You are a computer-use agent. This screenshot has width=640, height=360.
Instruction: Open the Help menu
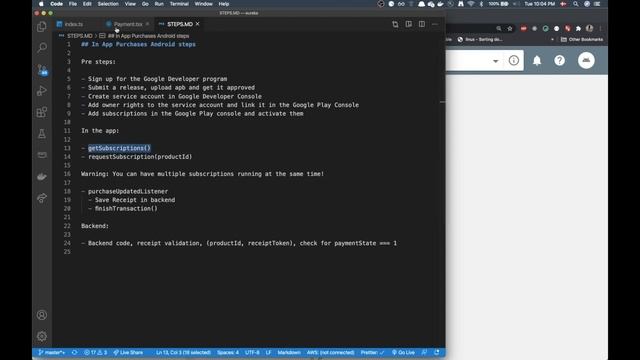point(224,4)
